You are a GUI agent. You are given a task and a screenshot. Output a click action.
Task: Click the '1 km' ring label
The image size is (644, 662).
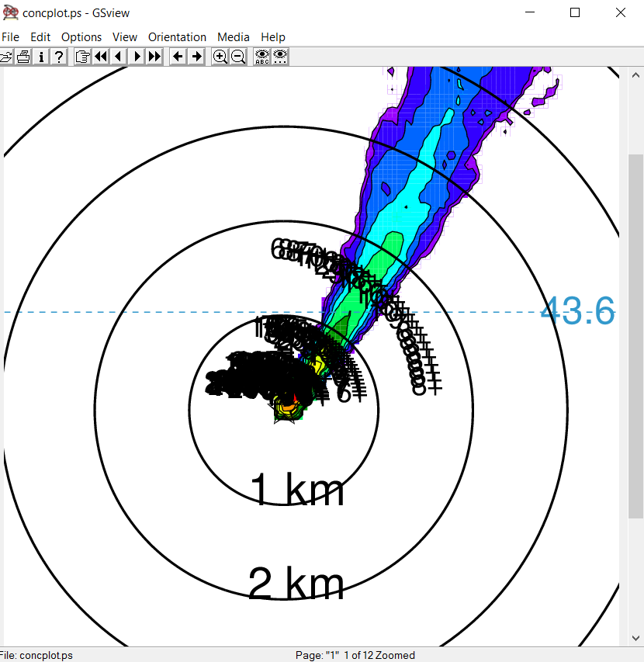[297, 489]
